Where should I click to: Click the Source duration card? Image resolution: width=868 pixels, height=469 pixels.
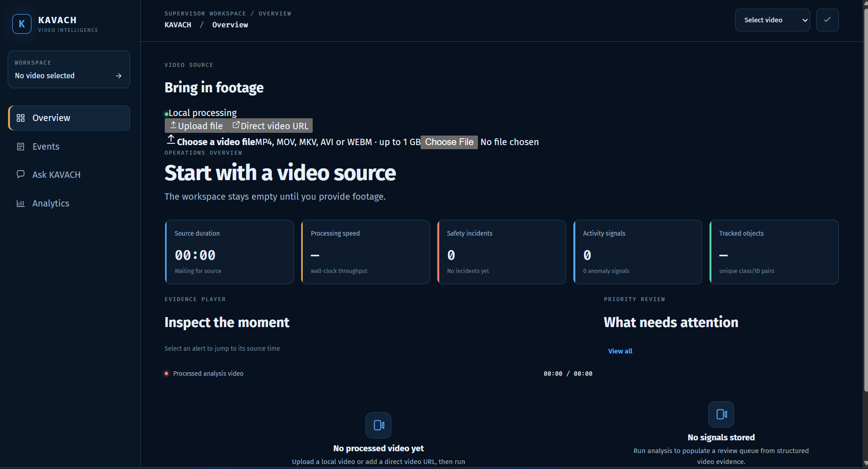click(229, 252)
